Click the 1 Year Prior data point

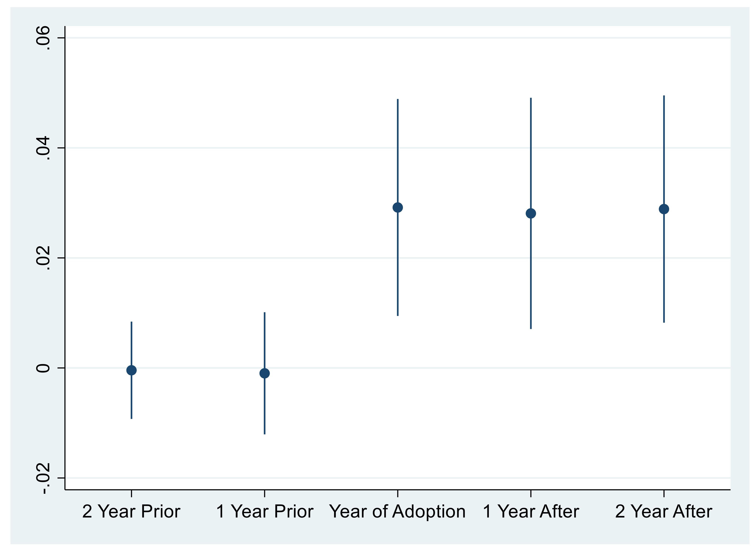point(265,373)
